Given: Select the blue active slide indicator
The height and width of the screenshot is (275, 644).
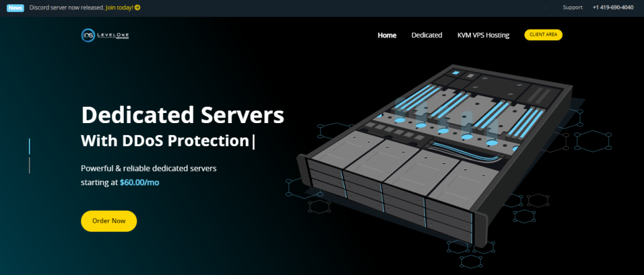Looking at the screenshot, I should click(x=29, y=146).
